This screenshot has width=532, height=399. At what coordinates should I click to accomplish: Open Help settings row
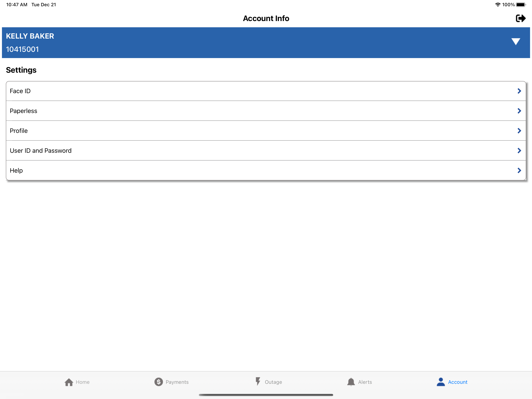(x=266, y=170)
